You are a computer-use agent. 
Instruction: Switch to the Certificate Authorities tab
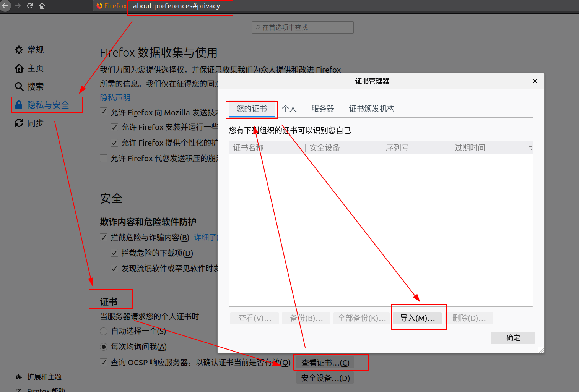coord(371,109)
